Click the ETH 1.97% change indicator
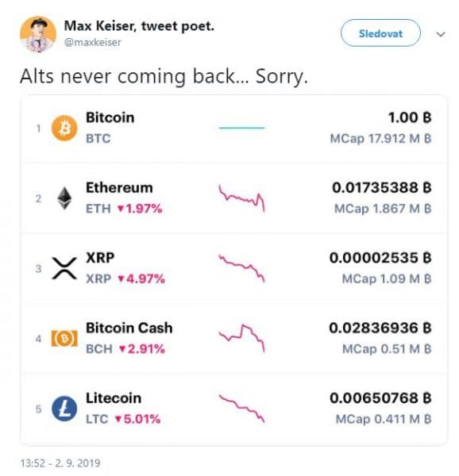Viewport: 459px width, 476px height. click(x=140, y=209)
